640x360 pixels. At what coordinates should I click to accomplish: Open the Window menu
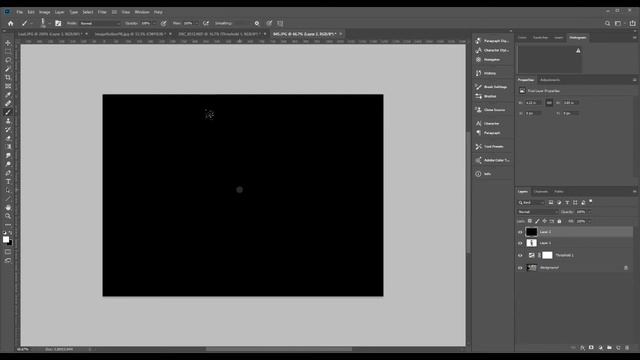(x=142, y=12)
